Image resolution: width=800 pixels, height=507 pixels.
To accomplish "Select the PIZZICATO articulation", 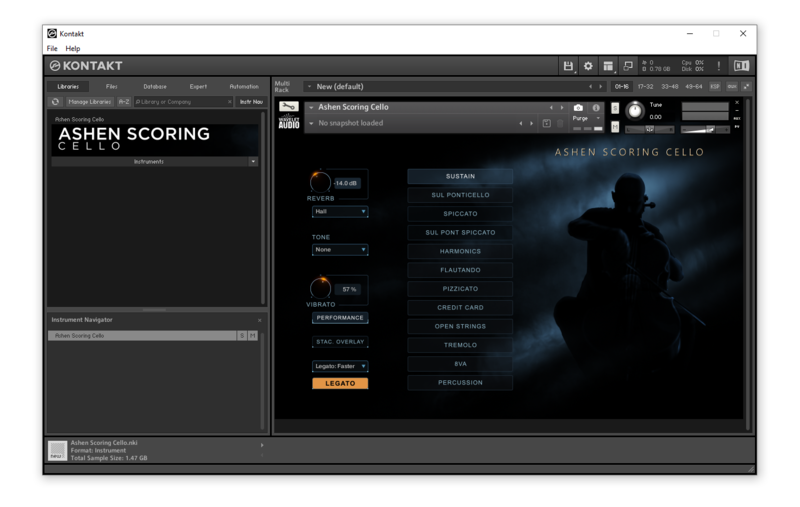I will pos(460,289).
